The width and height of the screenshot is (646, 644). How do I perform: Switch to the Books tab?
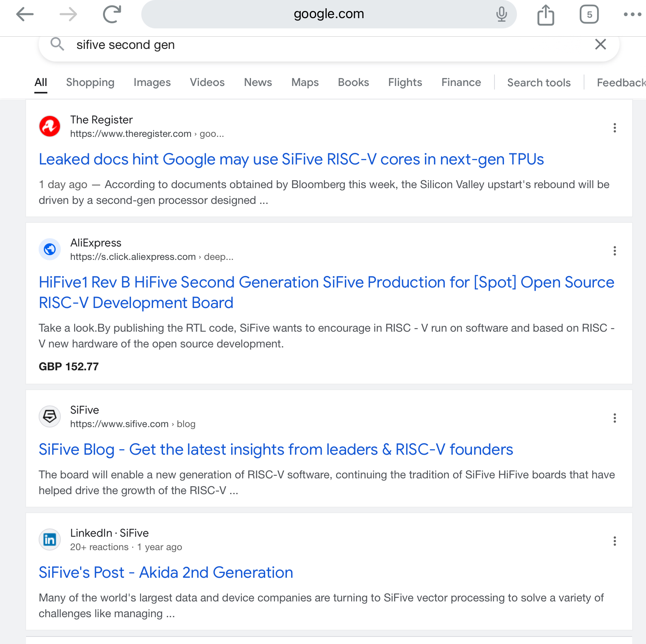[x=354, y=82]
